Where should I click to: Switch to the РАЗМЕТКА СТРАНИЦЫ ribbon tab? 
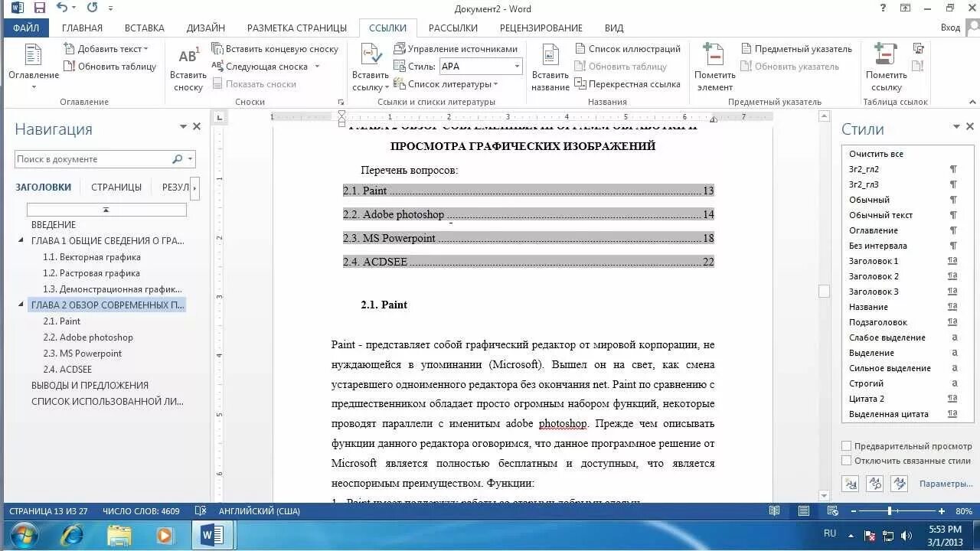click(x=297, y=28)
